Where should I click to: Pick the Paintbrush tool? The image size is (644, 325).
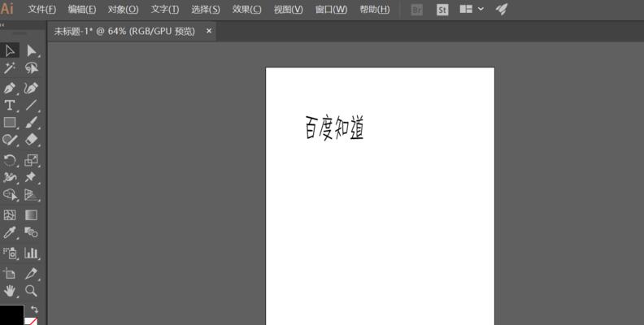tap(32, 123)
